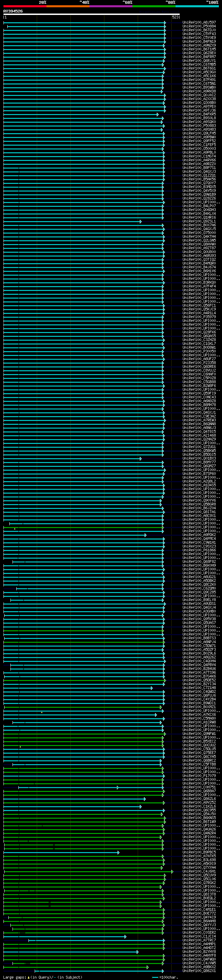Select hit label UniRef100_C1MGT4
The height and width of the screenshot is (980, 222).
point(199,156)
